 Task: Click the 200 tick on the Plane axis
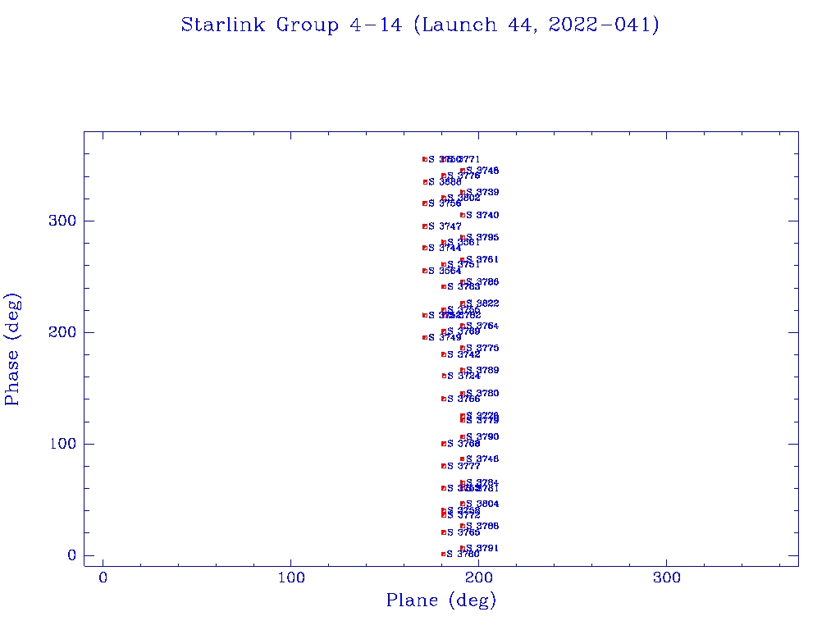point(479,577)
